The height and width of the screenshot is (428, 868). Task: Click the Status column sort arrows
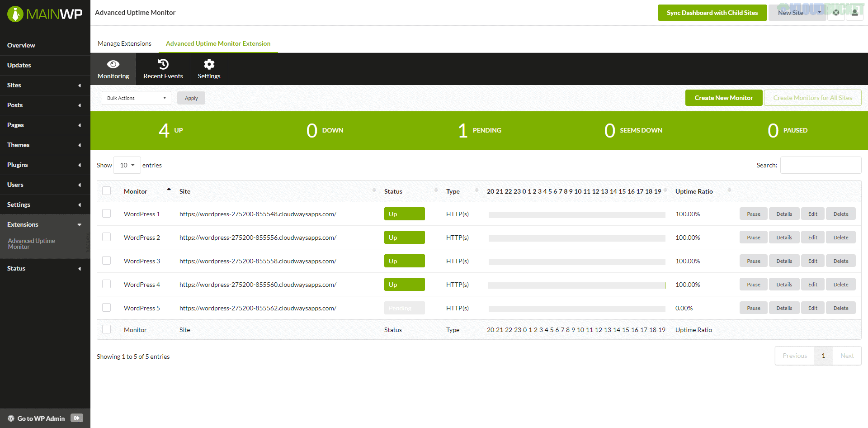(435, 190)
